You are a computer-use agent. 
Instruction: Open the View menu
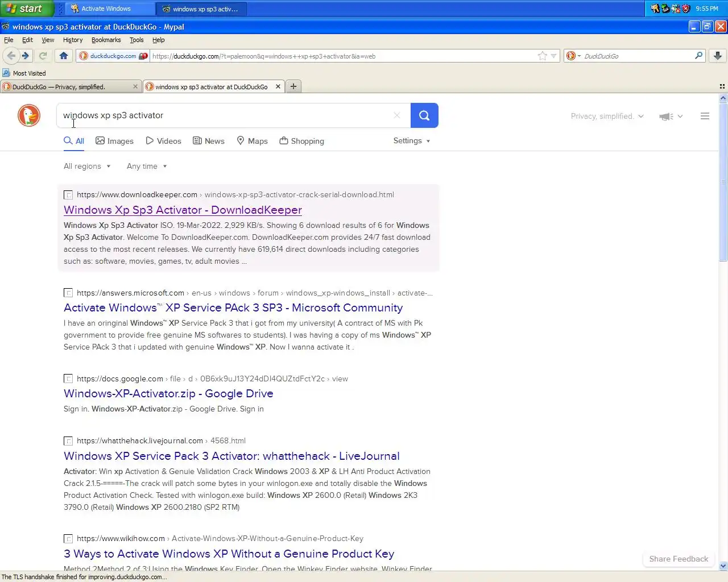tap(48, 40)
